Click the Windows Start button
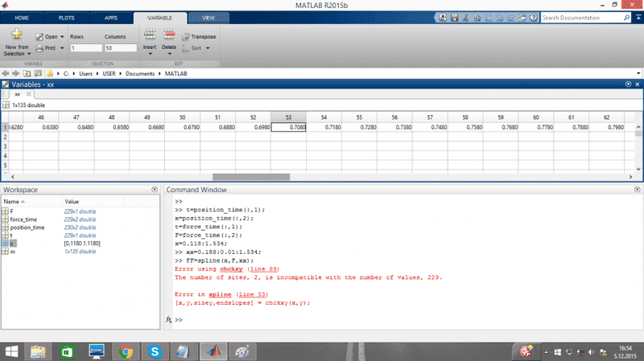644x361 pixels. click(x=11, y=352)
